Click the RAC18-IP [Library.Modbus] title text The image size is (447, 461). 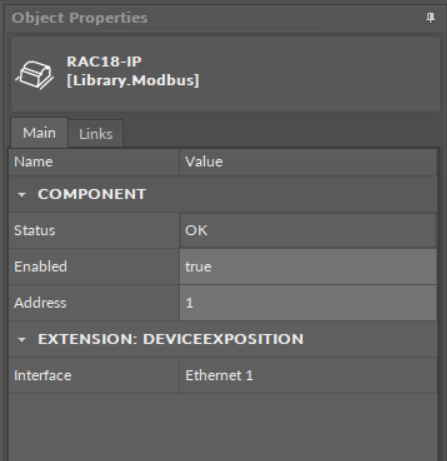133,71
